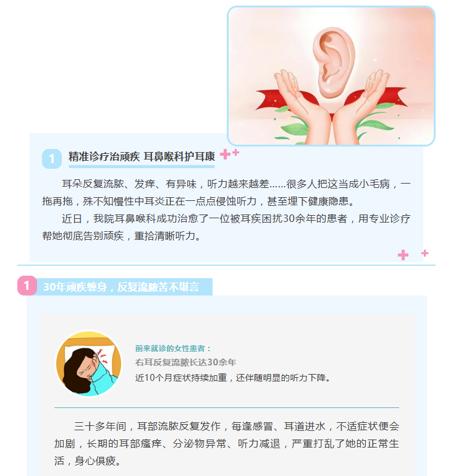Click the ear and hands illustration
This screenshot has width=456, height=476.
pyautogui.click(x=331, y=76)
